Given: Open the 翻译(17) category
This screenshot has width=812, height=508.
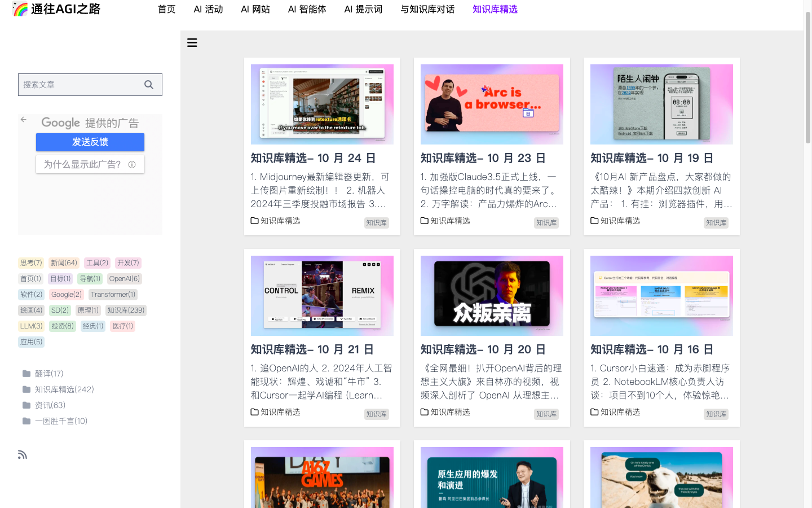Looking at the screenshot, I should click(49, 374).
